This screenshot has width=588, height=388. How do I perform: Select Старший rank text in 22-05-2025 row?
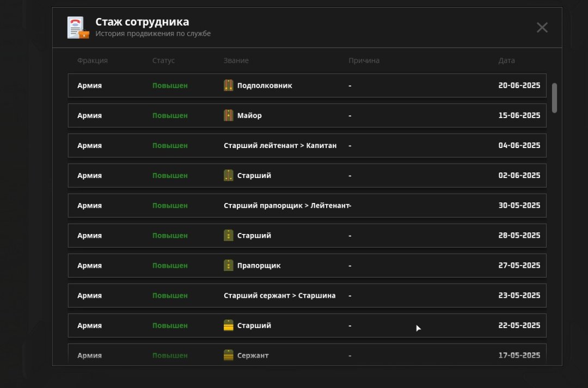(x=254, y=325)
